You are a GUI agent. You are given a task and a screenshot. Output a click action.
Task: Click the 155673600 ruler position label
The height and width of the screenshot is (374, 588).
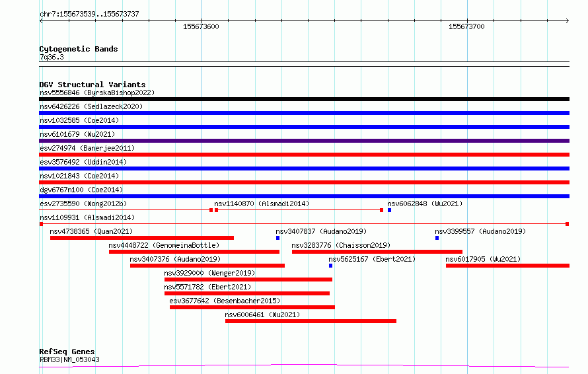[x=201, y=26]
